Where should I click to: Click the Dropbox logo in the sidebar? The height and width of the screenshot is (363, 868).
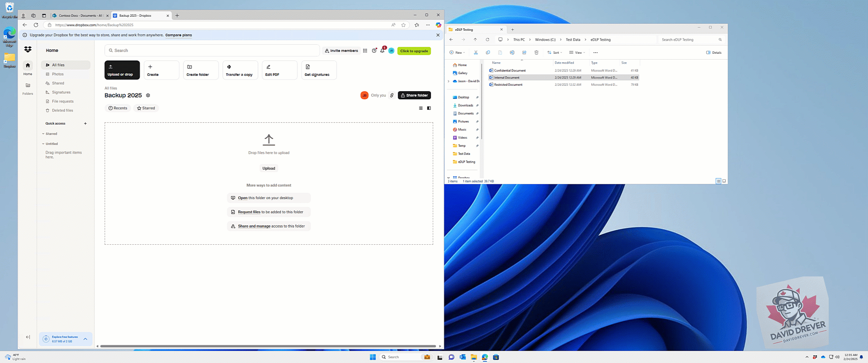point(28,50)
